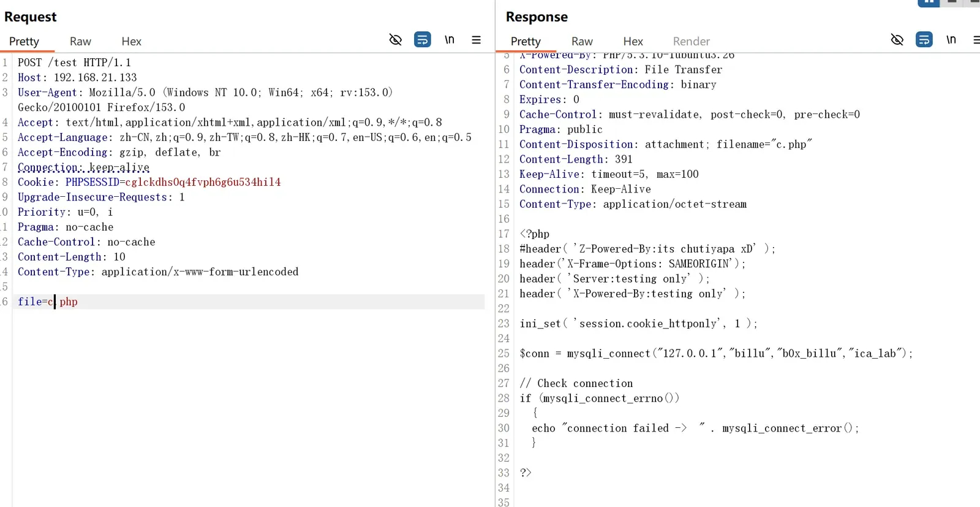Toggle line wrap in the Request panel
Image resolution: width=980 pixels, height=507 pixels.
[x=423, y=40]
